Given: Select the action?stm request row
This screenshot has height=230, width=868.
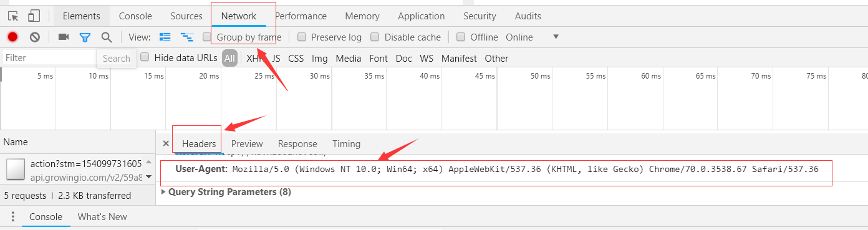Looking at the screenshot, I should (77, 170).
